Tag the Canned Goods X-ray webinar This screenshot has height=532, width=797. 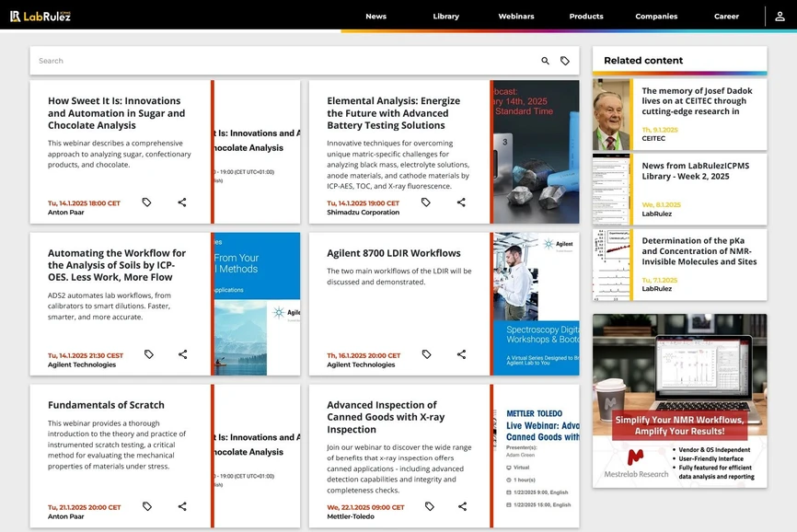[430, 506]
